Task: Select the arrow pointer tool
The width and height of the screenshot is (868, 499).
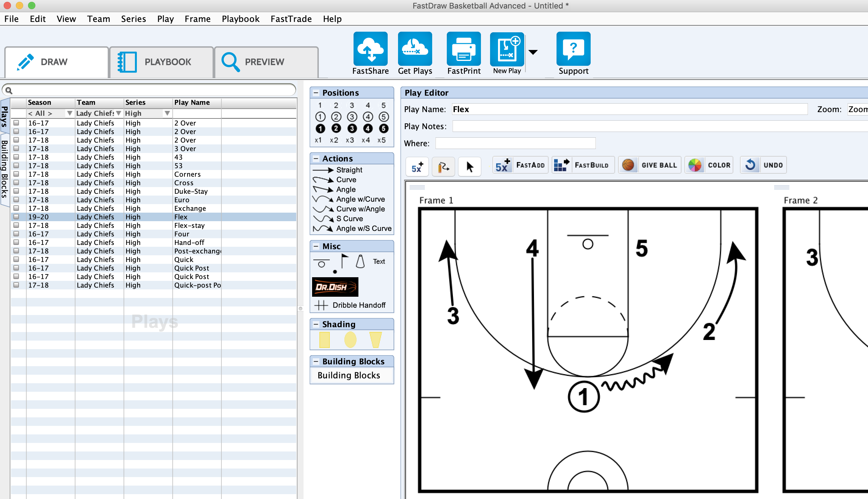Action: [x=469, y=167]
